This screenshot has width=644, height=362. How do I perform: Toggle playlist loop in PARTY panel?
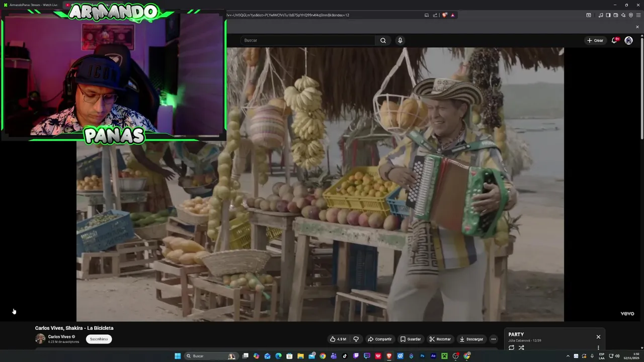(512, 347)
